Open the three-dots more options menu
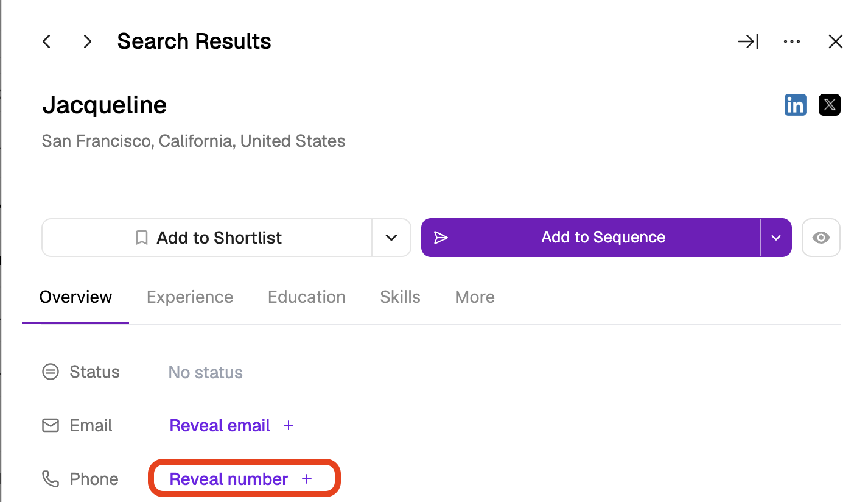The height and width of the screenshot is (502, 868). point(792,41)
